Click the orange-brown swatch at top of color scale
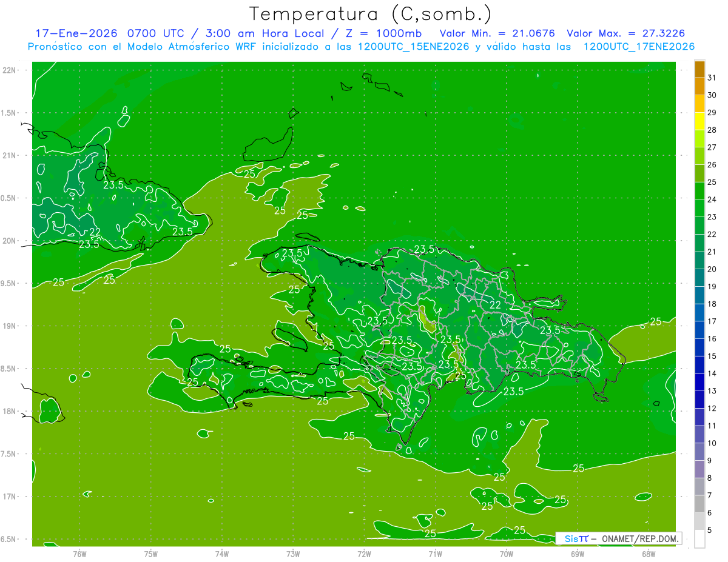Image resolution: width=728 pixels, height=562 pixels. coord(699,69)
